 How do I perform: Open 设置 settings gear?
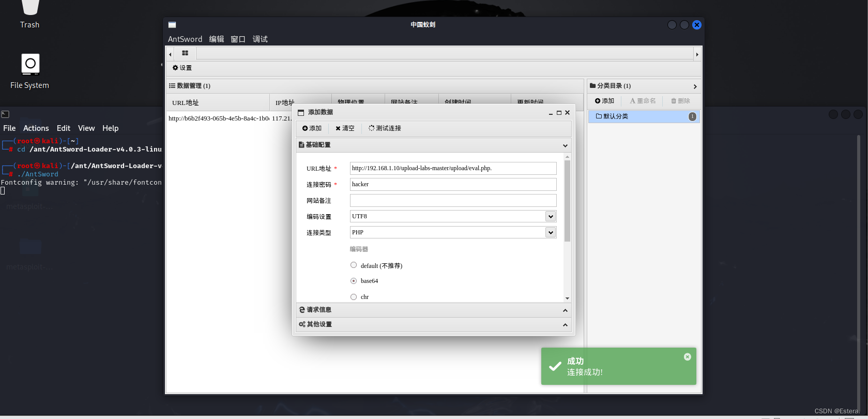182,68
